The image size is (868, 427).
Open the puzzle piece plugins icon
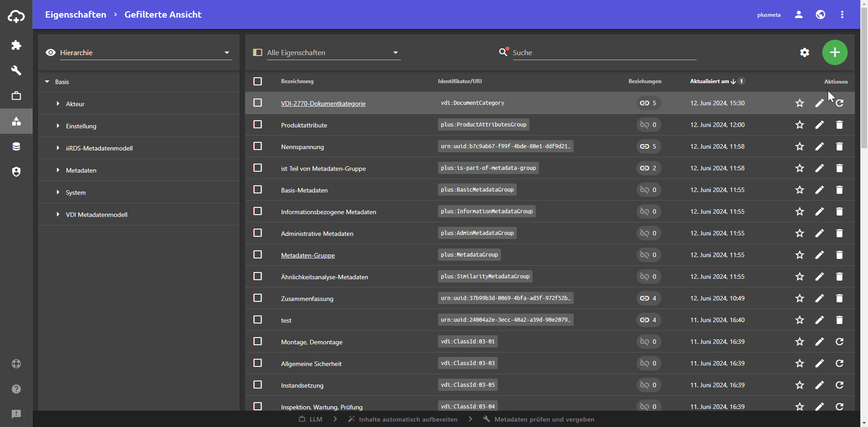16,45
